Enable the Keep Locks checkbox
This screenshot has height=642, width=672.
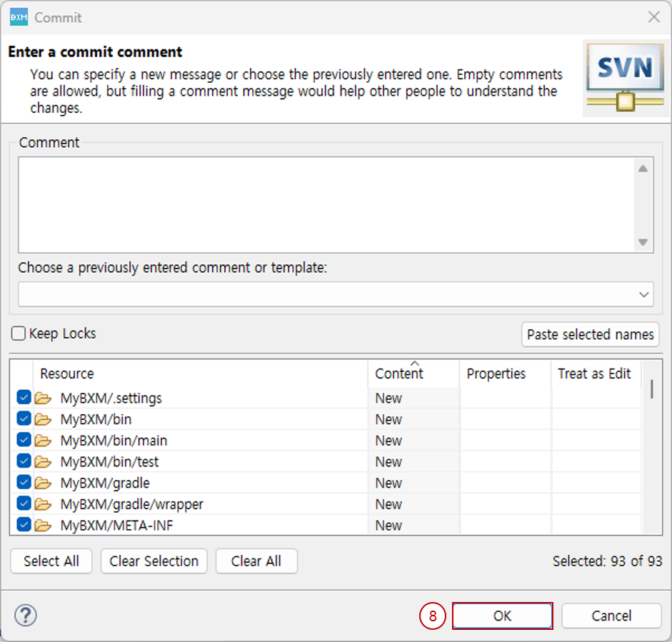tap(19, 333)
